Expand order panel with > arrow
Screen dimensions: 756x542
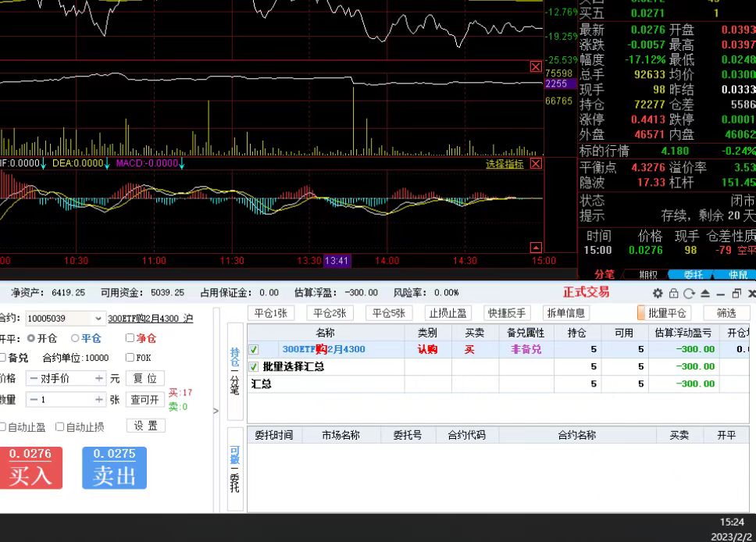pyautogui.click(x=216, y=411)
